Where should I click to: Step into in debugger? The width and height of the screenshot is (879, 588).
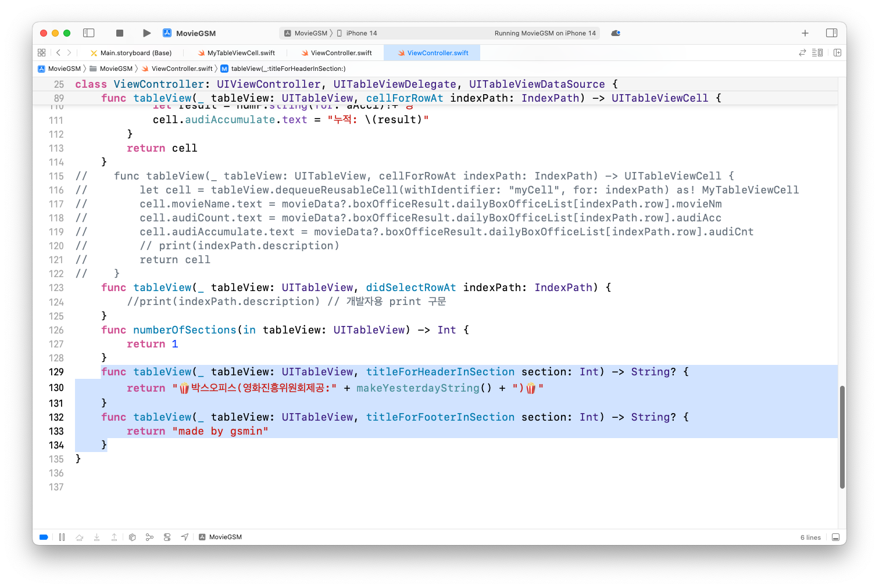pyautogui.click(x=97, y=537)
